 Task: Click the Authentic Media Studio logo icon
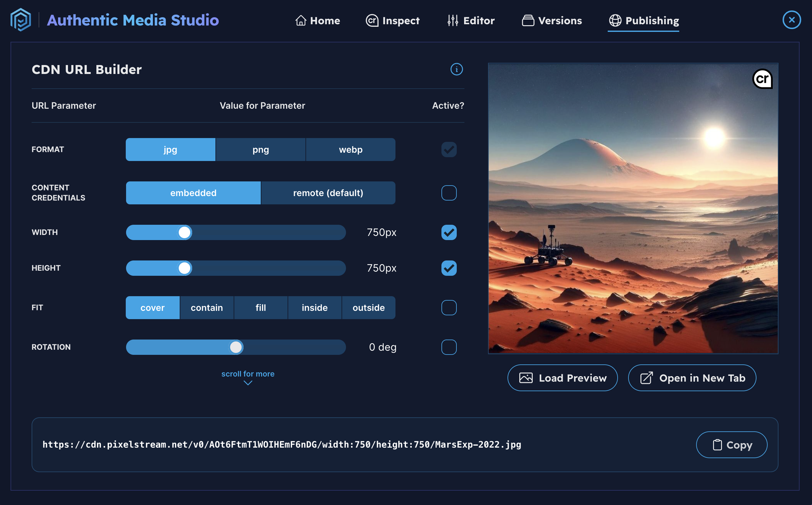point(21,20)
